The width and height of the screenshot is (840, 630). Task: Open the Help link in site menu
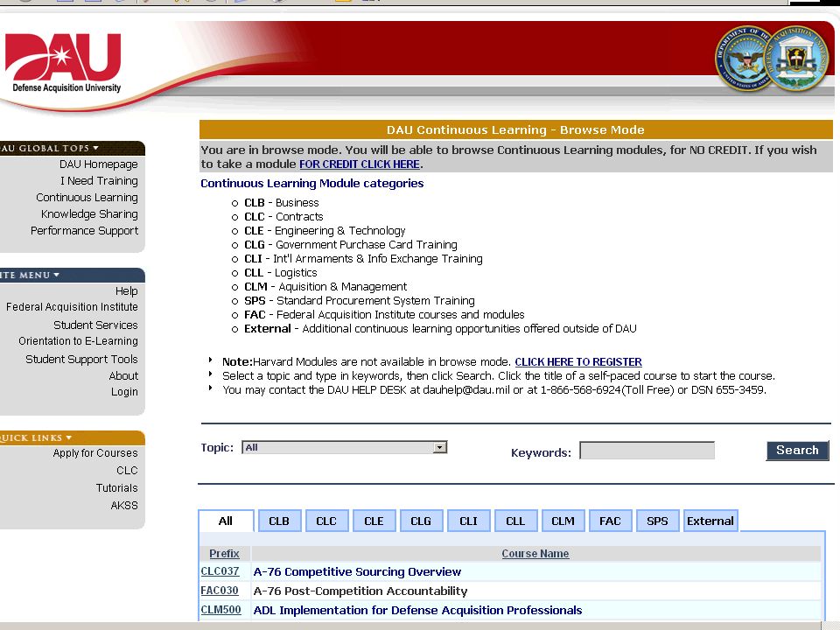coord(126,290)
